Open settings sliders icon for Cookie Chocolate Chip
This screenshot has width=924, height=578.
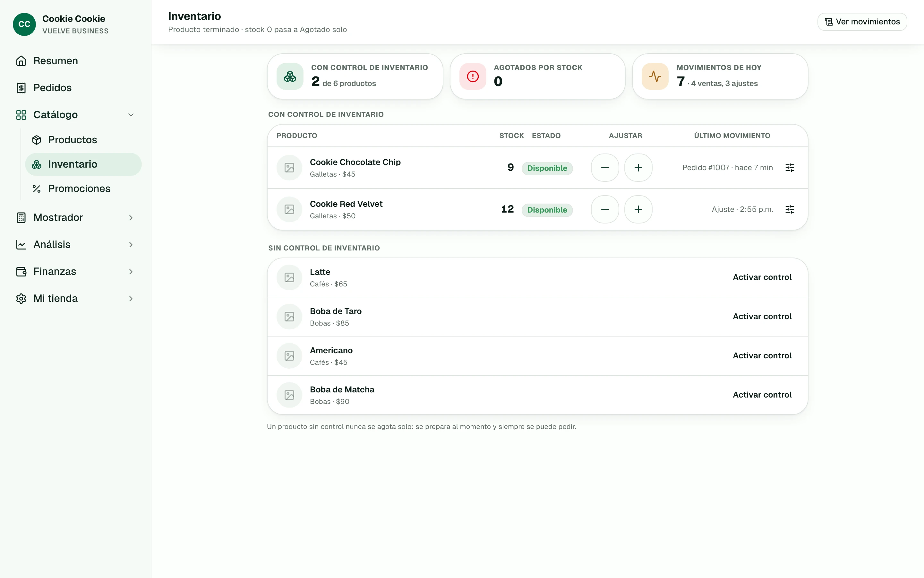coord(790,167)
